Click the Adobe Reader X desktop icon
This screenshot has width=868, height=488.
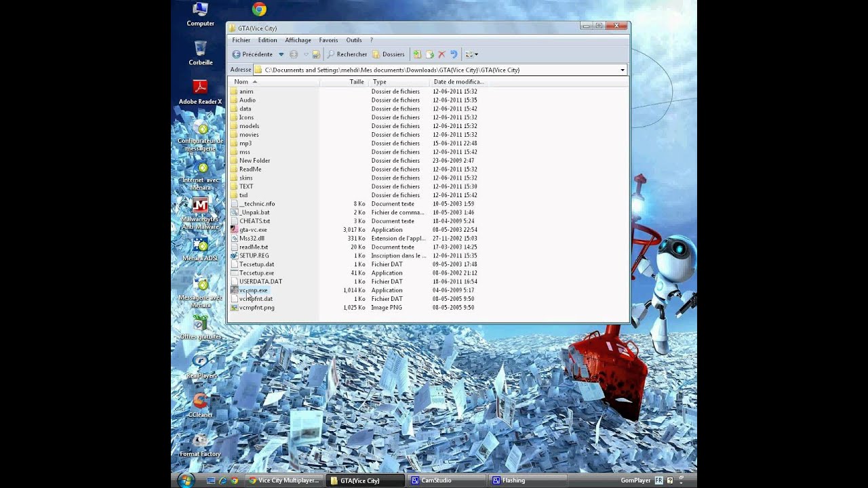[200, 92]
